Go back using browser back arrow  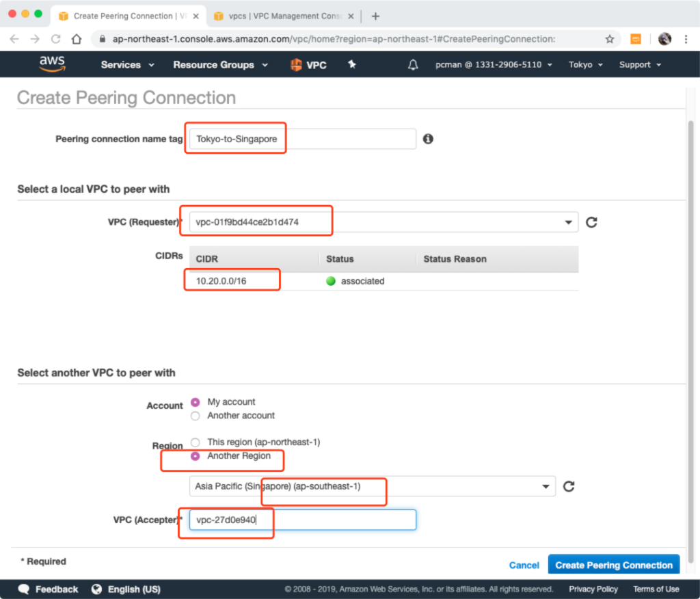click(14, 39)
